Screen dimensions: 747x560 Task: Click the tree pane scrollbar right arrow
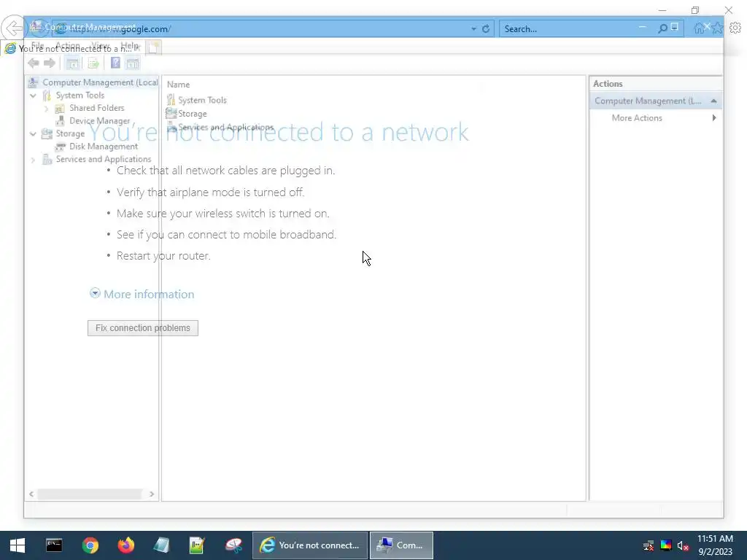point(152,494)
